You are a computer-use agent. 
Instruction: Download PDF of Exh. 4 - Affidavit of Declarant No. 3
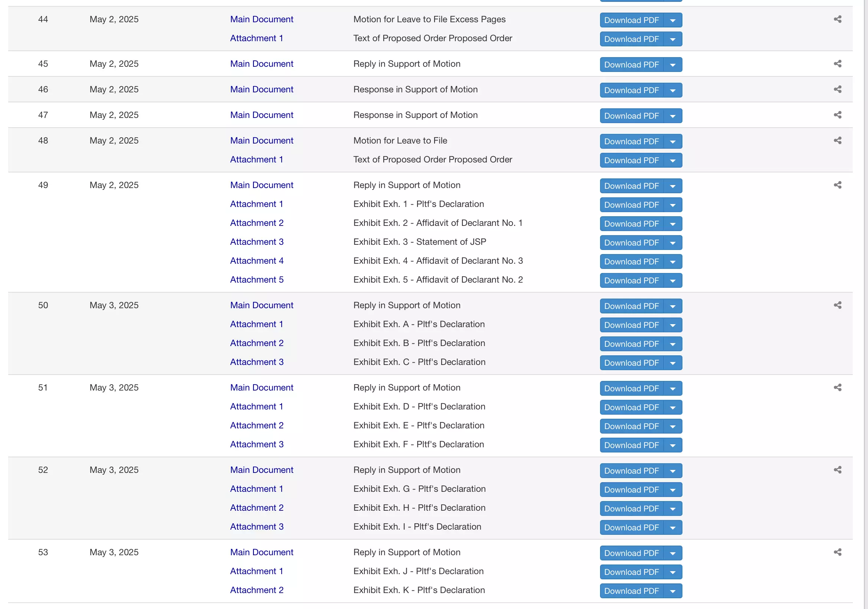631,262
